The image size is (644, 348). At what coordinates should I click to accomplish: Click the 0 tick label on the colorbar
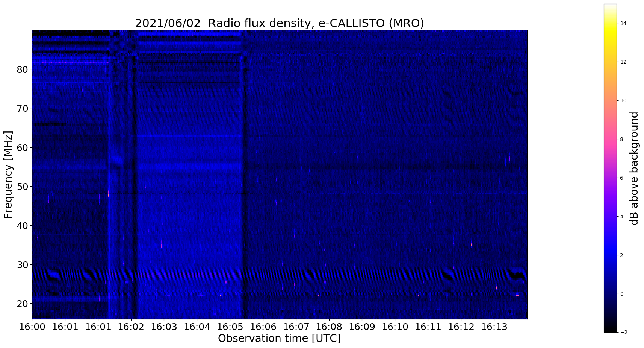[x=622, y=294]
